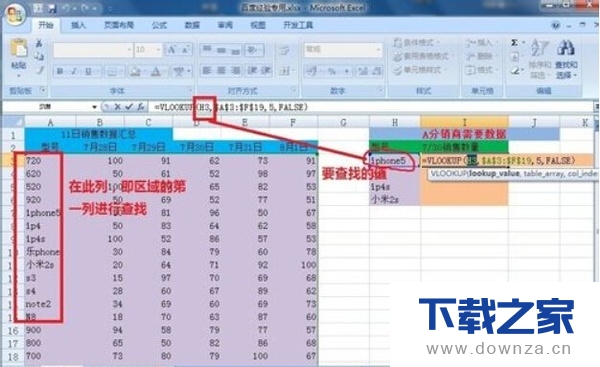Click inside the formula bar text
The height and width of the screenshot is (367, 600).
(x=231, y=107)
